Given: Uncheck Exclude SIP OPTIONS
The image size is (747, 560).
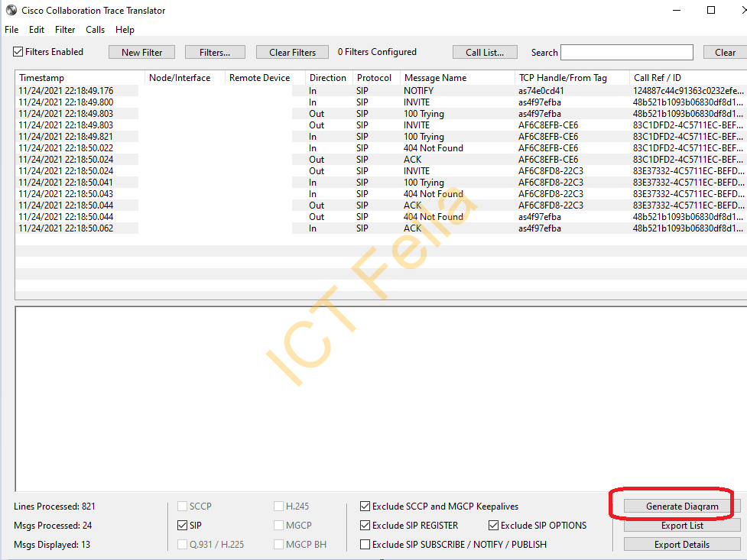Looking at the screenshot, I should pyautogui.click(x=493, y=525).
